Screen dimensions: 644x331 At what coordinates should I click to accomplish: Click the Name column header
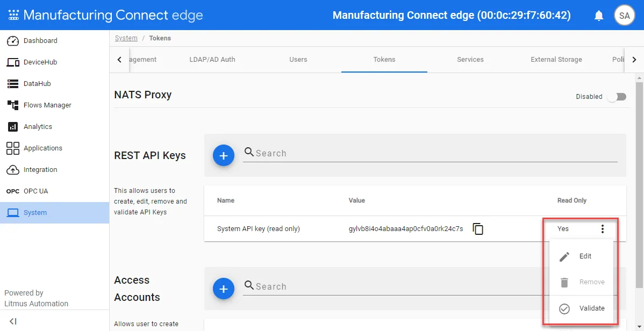coord(225,200)
